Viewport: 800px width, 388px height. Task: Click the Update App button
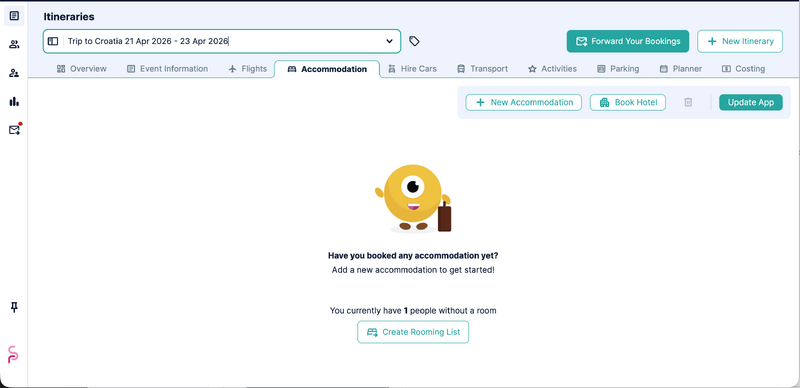751,102
